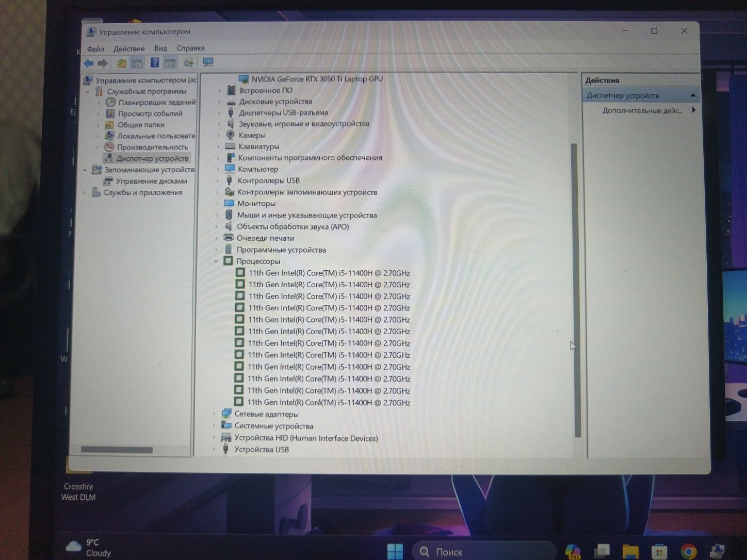Click the Show/Hide console tree icon
Screen dimensions: 747x560
click(137, 63)
